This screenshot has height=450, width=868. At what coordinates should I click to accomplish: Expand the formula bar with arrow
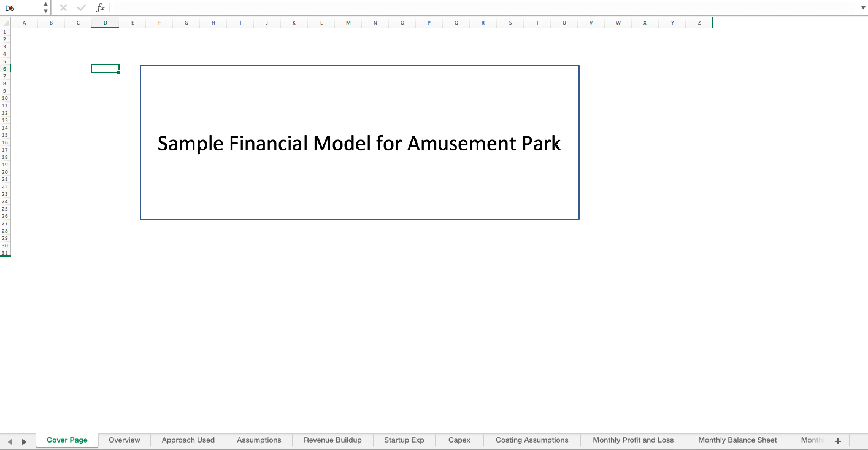[863, 8]
